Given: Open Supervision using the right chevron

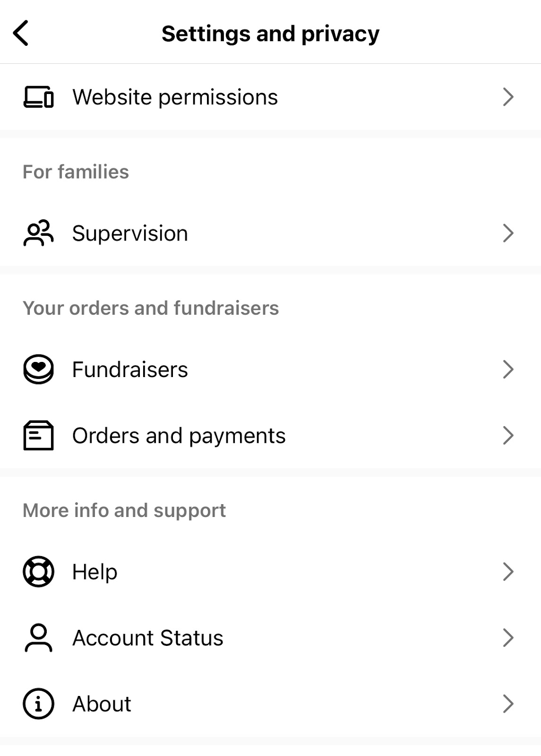Looking at the screenshot, I should (x=508, y=233).
